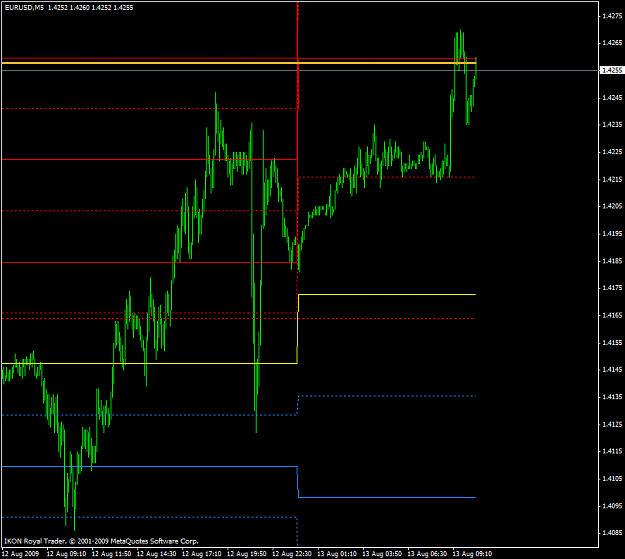This screenshot has height=559, width=625.
Task: Click the 1.4225 price axis label
Action: tap(612, 152)
